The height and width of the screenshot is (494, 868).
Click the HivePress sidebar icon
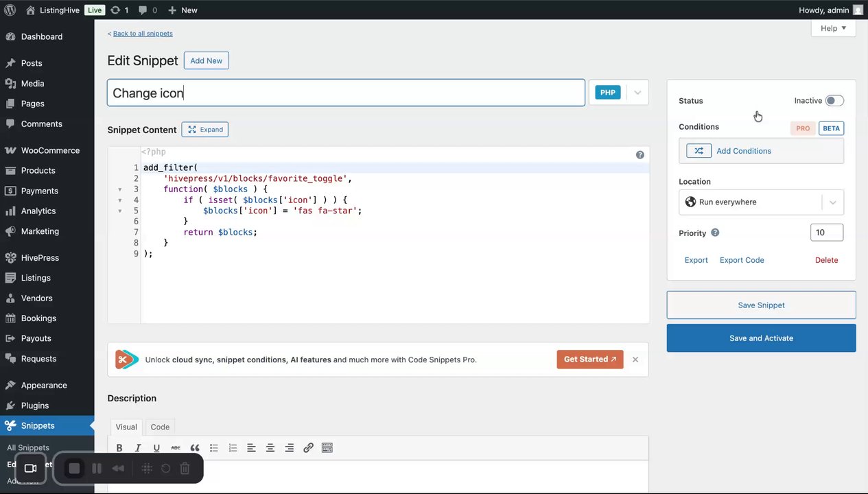tap(10, 258)
